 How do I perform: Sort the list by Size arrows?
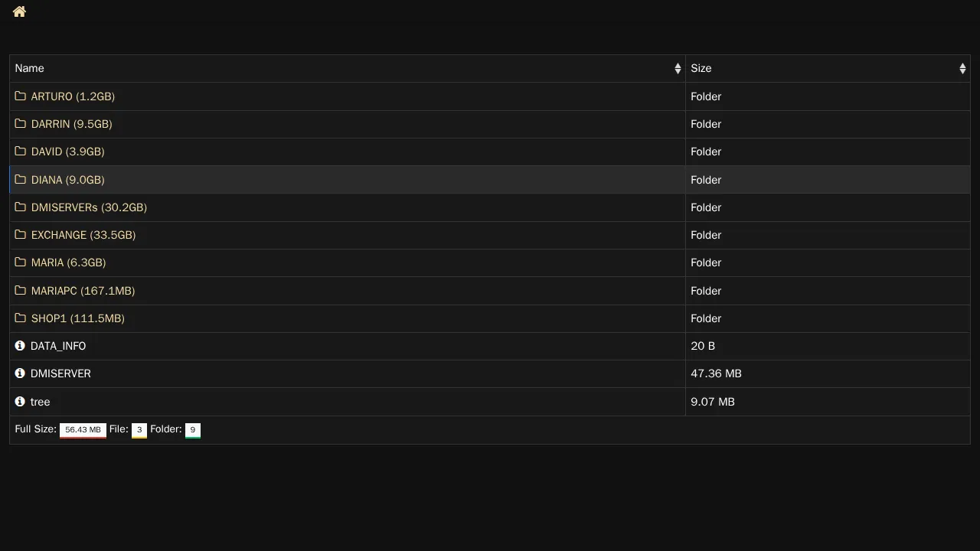(962, 69)
